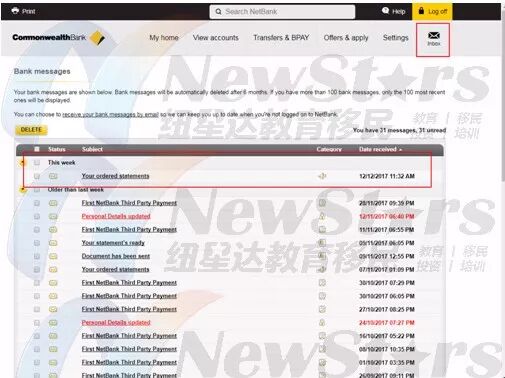Image resolution: width=505 pixels, height=378 pixels.
Task: Collapse the 'This week' message group
Action: point(23,163)
